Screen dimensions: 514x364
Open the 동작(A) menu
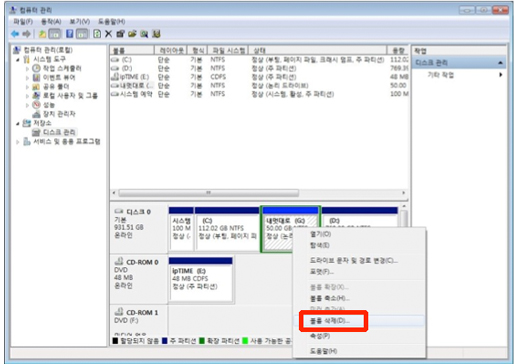51,22
